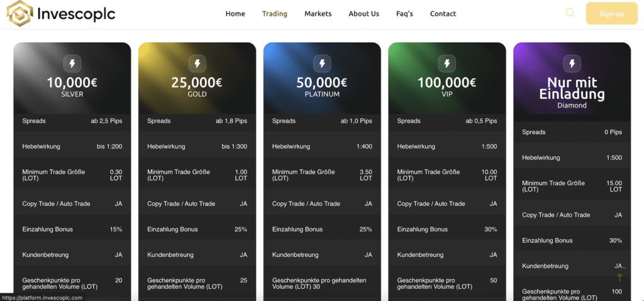The image size is (644, 301).
Task: Click the Spreads label on Platinum card
Action: (x=284, y=121)
